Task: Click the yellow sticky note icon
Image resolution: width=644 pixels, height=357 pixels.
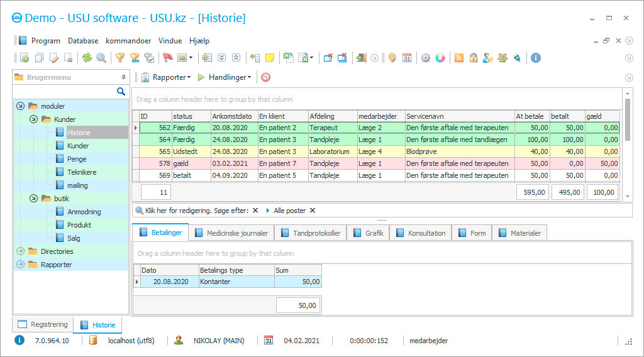Action: click(270, 58)
